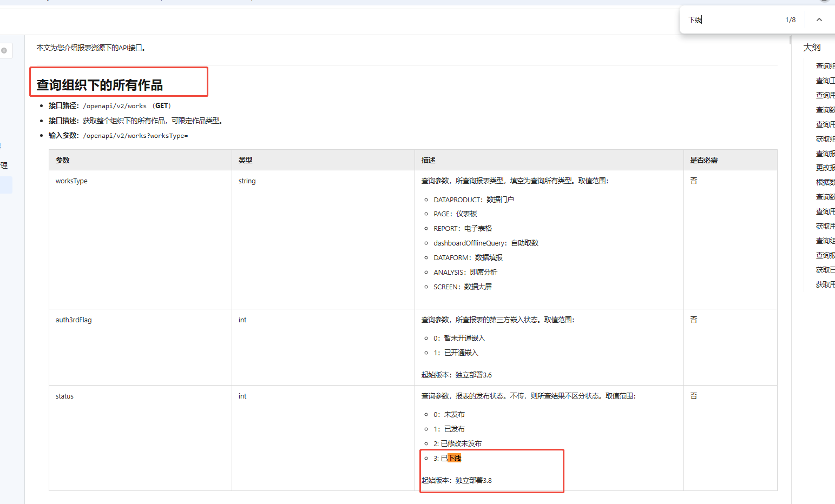Go to previous find match using up arrow

tap(819, 20)
